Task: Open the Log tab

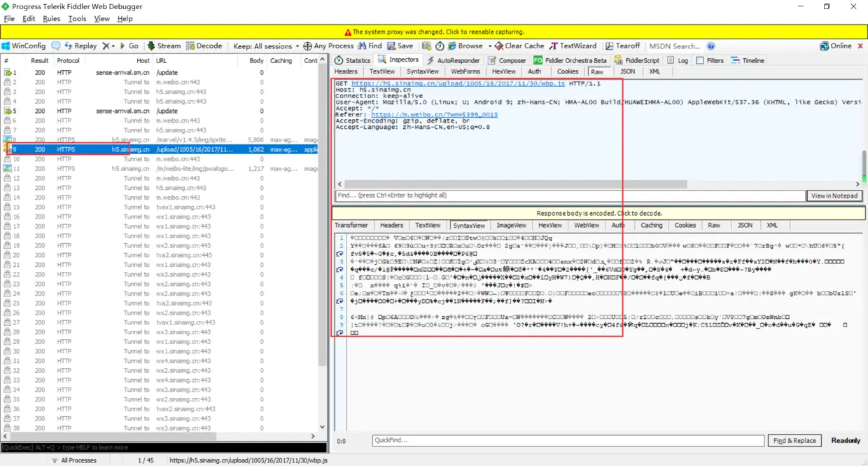Action: coord(678,60)
